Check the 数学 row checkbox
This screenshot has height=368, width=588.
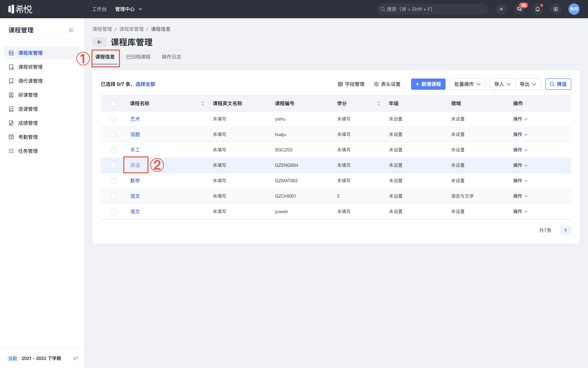(113, 181)
